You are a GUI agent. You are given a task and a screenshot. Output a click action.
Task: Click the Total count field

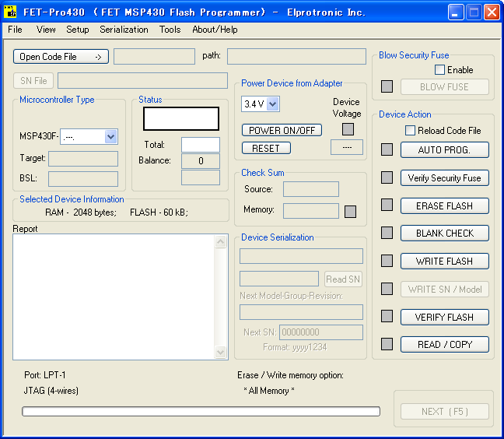point(201,145)
